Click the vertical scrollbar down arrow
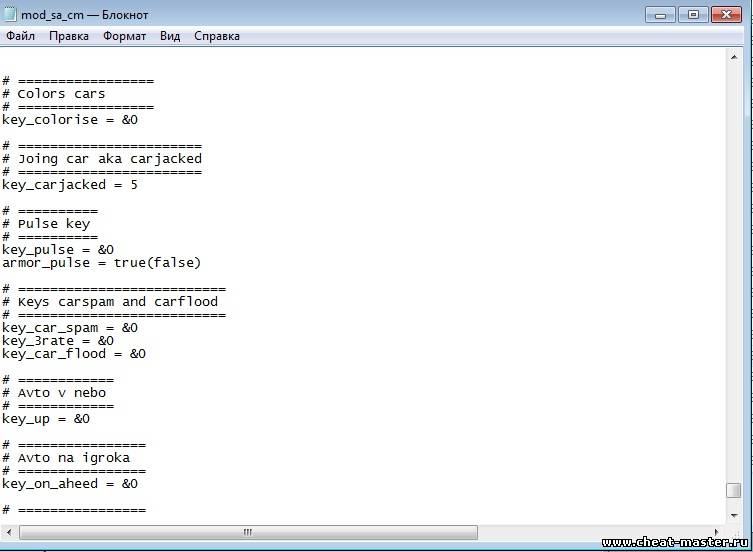The width and height of the screenshot is (753, 552). click(734, 513)
